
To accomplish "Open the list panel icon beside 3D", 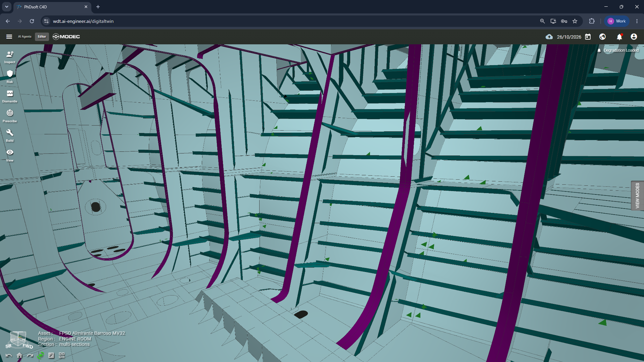I will click(x=51, y=355).
